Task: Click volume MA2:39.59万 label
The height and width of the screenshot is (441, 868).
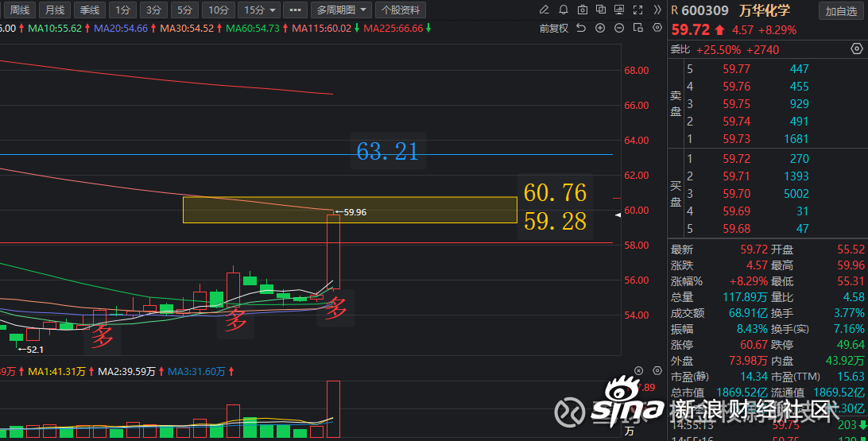Action: click(126, 371)
